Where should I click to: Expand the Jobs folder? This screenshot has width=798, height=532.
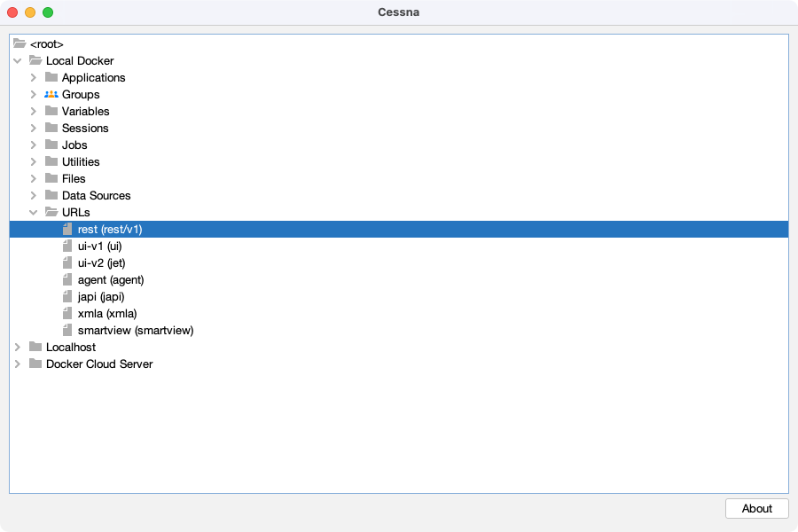[x=34, y=145]
